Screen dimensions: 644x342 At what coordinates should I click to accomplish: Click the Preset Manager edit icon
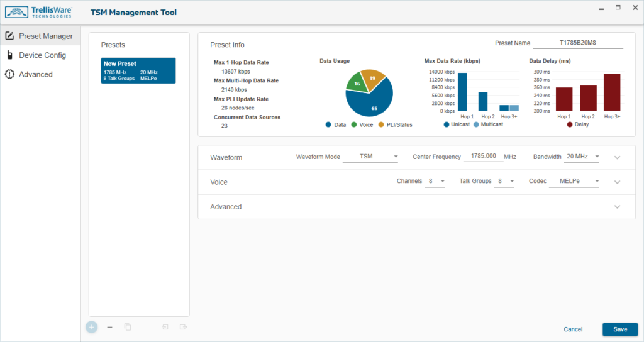9,36
